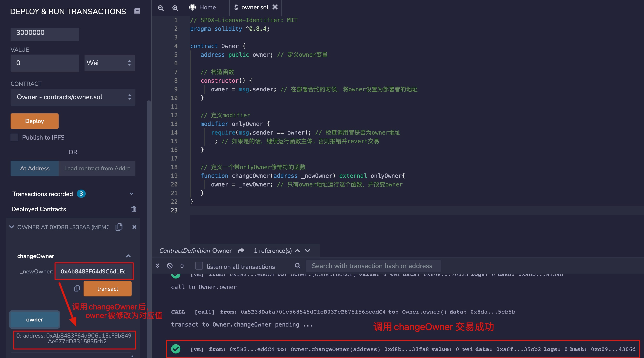Expand the Transactions recorded section
644x358 pixels.
(x=132, y=194)
